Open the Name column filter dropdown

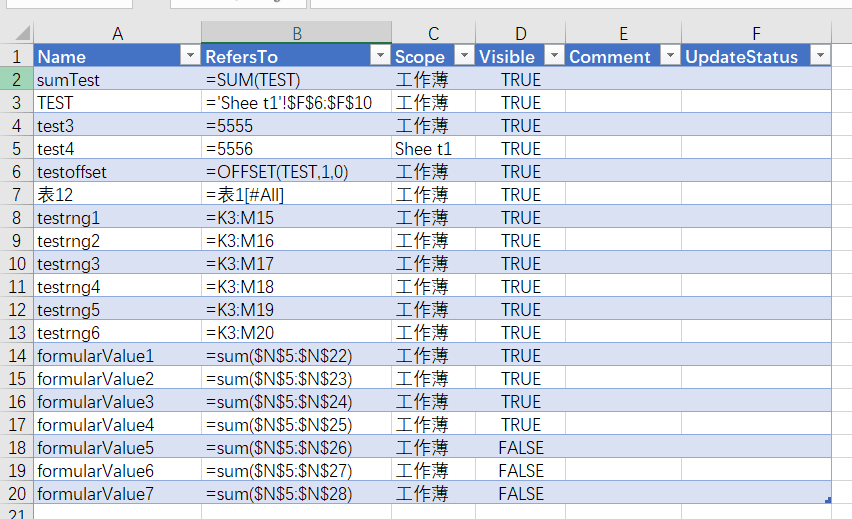tap(190, 55)
